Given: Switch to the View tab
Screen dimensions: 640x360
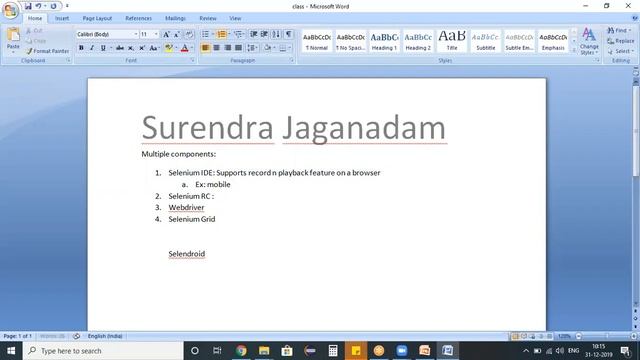Looking at the screenshot, I should coord(235,18).
